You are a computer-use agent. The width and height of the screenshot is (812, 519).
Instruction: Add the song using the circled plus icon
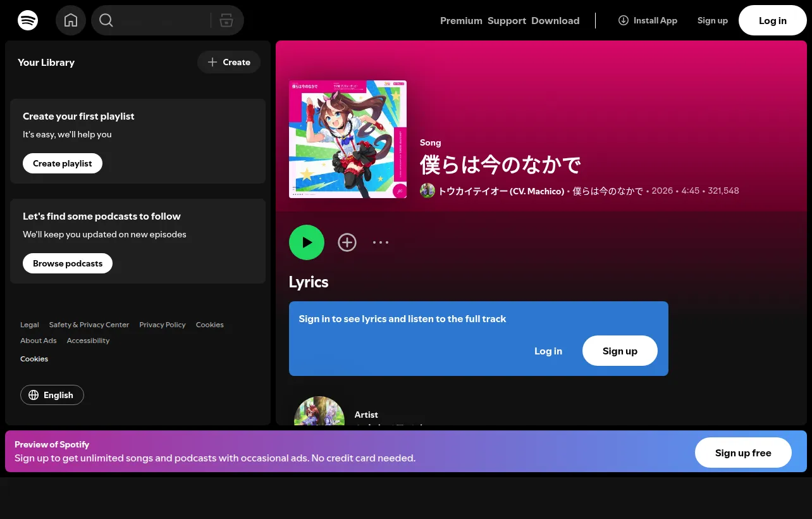[347, 242]
